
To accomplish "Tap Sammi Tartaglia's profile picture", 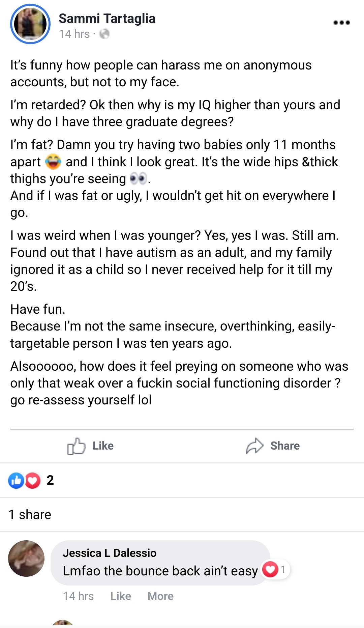I will point(30,24).
